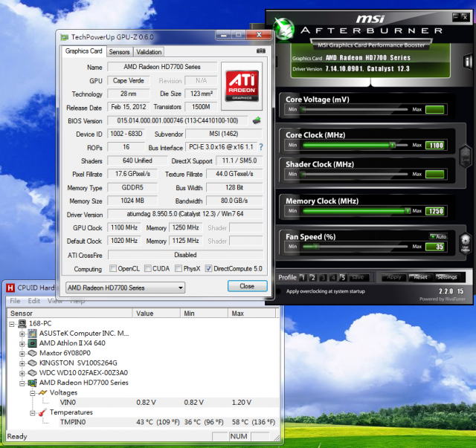Click Afterburner Reset button
Screen dimensions: 476x448
[x=420, y=277]
